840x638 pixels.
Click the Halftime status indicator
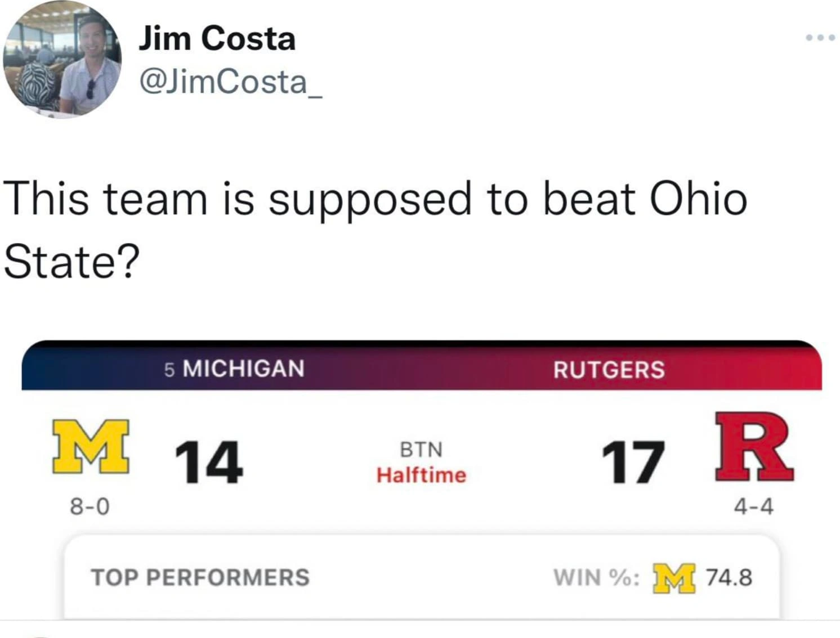click(x=421, y=475)
